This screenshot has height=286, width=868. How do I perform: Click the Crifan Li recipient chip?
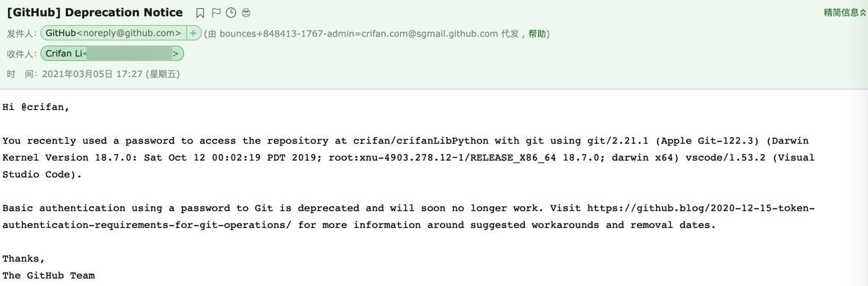point(112,54)
